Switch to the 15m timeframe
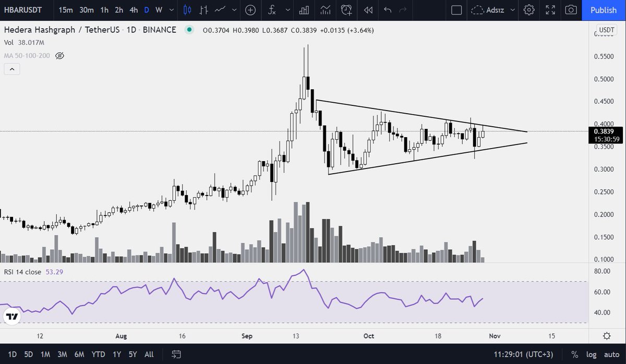Image resolution: width=626 pixels, height=364 pixels. pos(66,10)
